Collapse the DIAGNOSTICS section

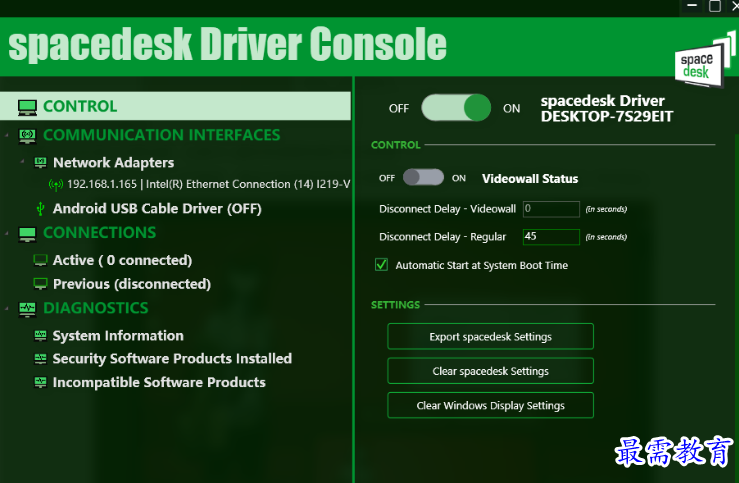7,308
